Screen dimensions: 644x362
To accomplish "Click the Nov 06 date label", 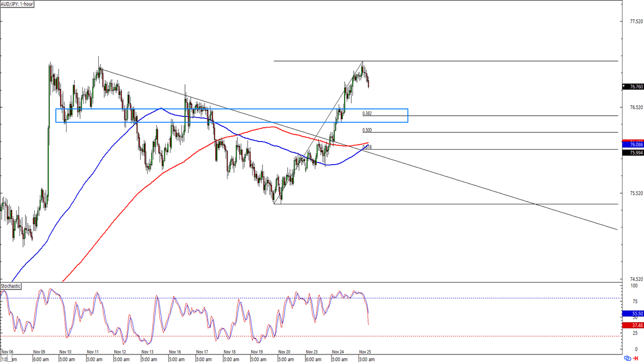I will pyautogui.click(x=8, y=353).
